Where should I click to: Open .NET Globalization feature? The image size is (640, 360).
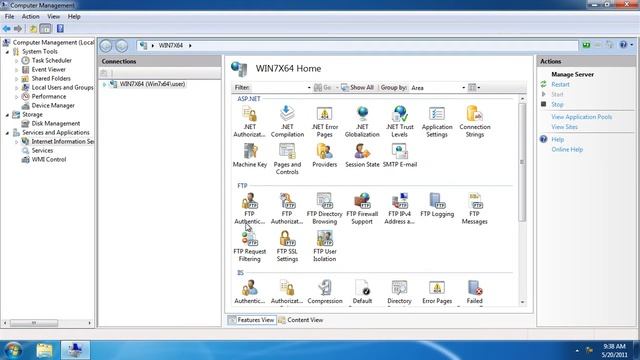click(x=362, y=121)
